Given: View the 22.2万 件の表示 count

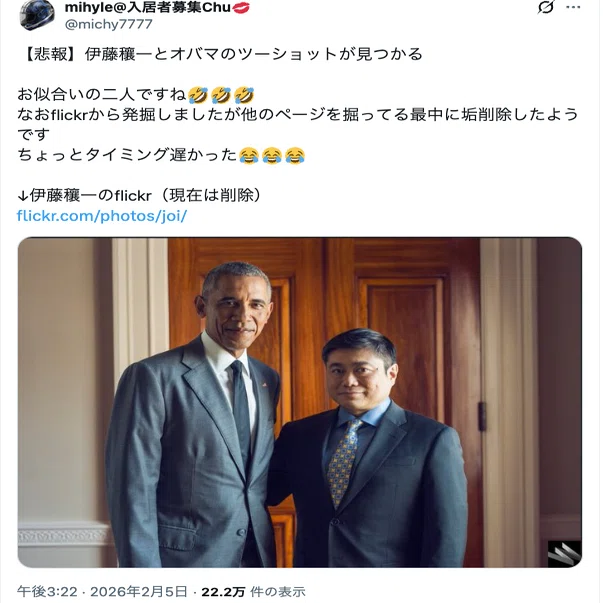Looking at the screenshot, I should [x=253, y=591].
